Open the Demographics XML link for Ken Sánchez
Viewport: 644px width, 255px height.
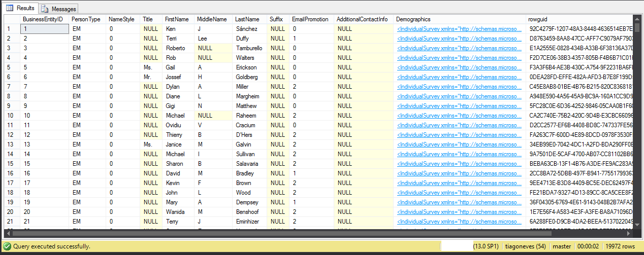click(459, 29)
